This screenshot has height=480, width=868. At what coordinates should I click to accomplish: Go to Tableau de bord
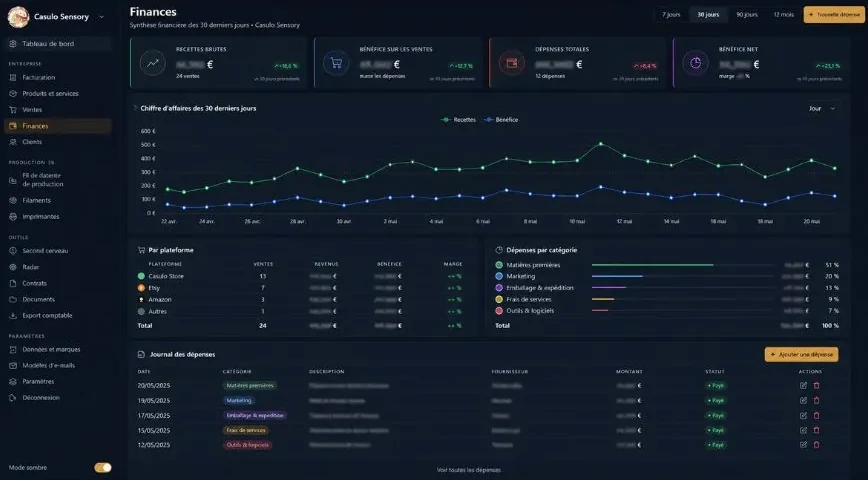point(58,44)
